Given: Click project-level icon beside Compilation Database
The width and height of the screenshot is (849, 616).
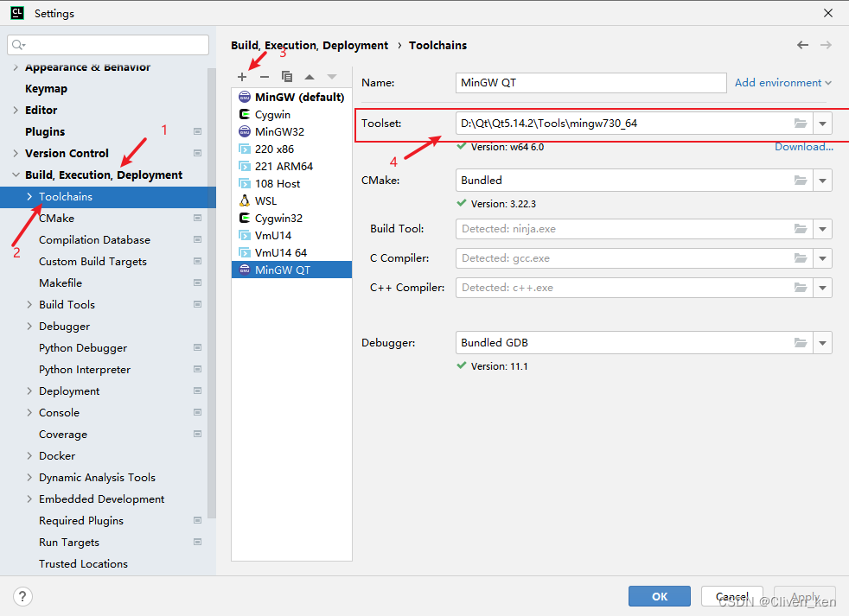Looking at the screenshot, I should click(x=198, y=240).
